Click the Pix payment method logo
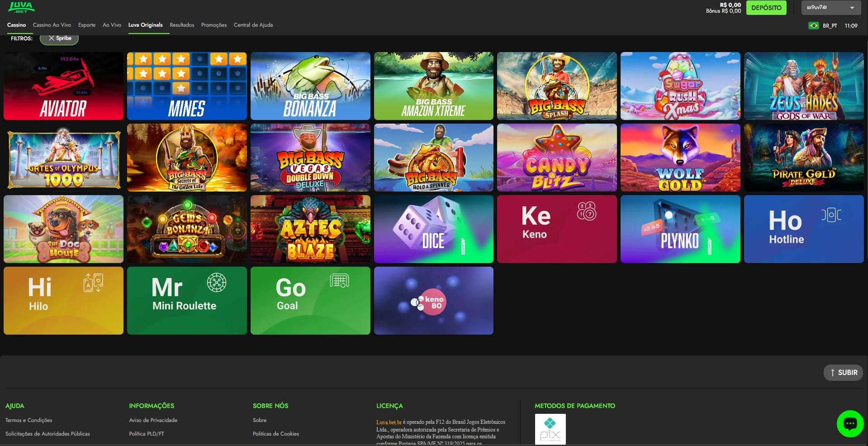Image resolution: width=868 pixels, height=446 pixels. coord(550,429)
